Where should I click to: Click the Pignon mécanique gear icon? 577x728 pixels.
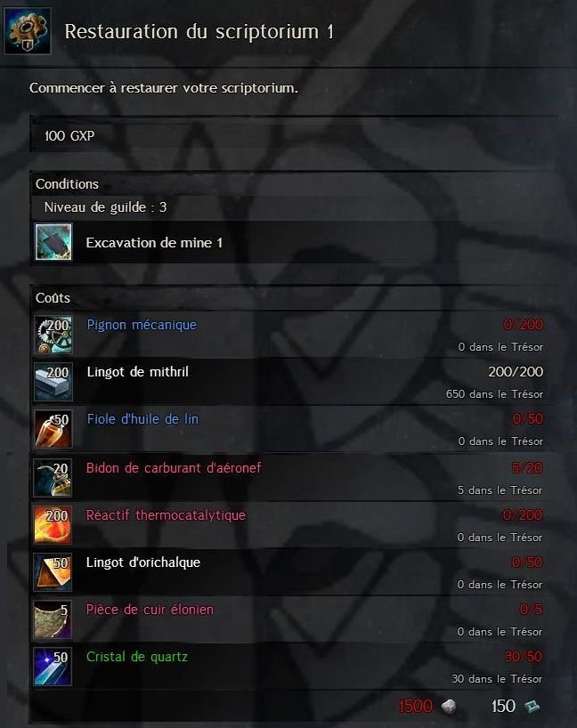pos(53,335)
